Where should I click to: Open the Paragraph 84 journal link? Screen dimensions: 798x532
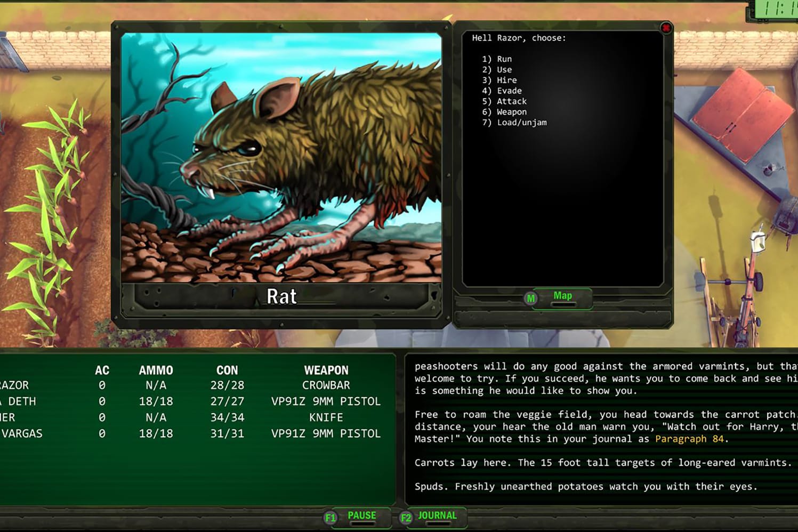689,439
